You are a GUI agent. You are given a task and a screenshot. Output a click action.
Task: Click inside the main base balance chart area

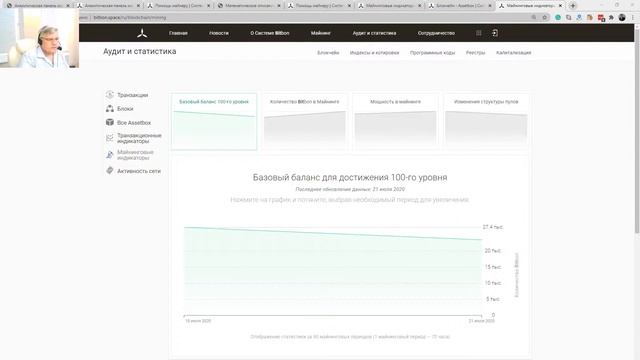[x=333, y=271]
